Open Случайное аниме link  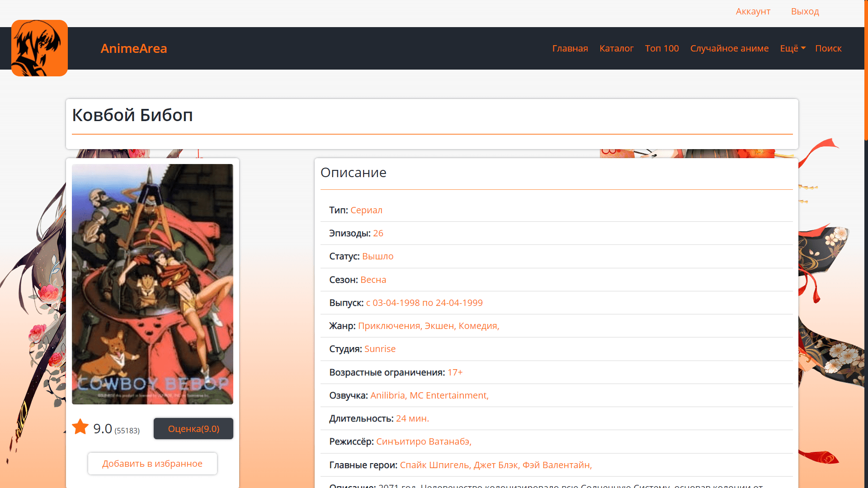click(x=729, y=48)
